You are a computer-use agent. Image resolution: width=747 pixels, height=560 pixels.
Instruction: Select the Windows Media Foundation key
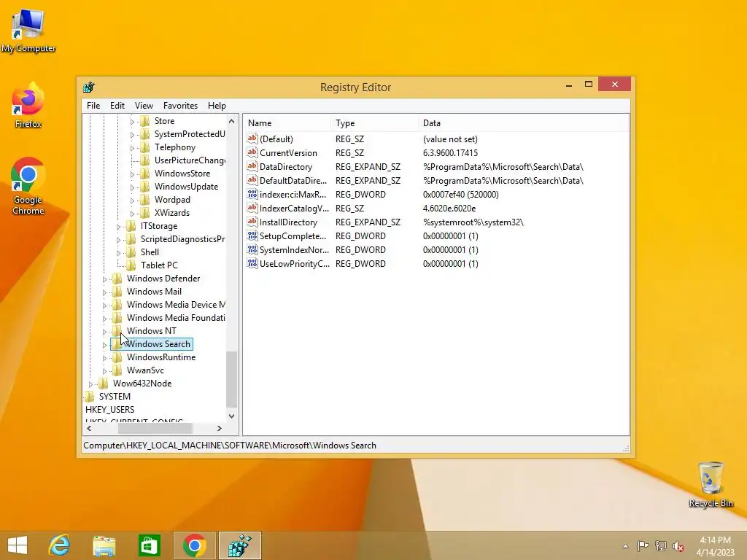pyautogui.click(x=176, y=318)
